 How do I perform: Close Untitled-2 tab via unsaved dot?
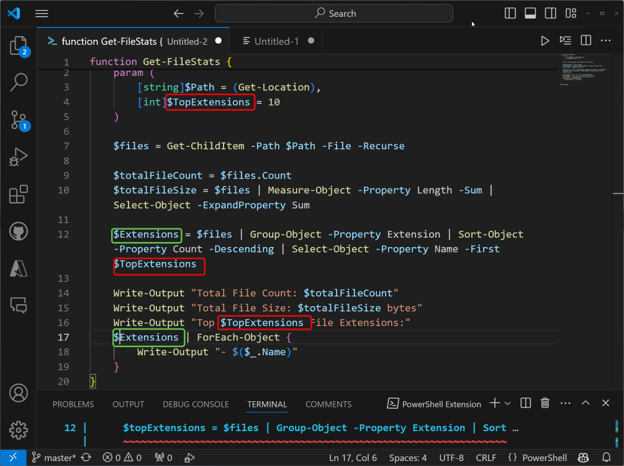(x=218, y=41)
